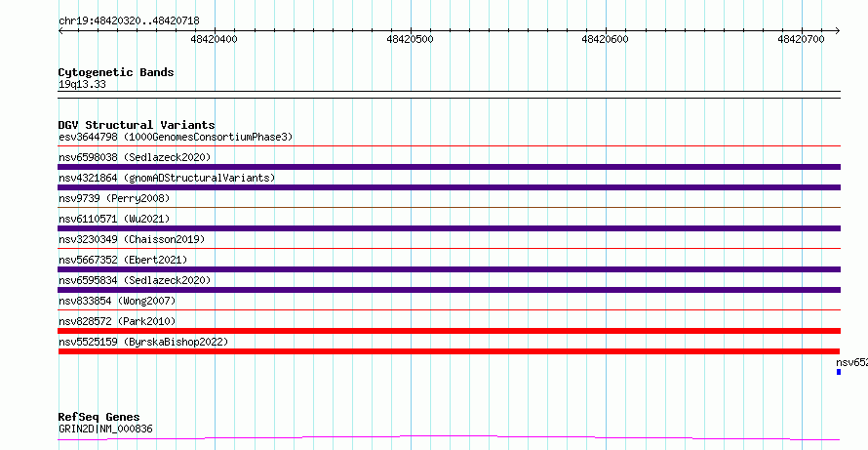
Task: Open the RefSeq Genes track title
Action: tap(99, 417)
